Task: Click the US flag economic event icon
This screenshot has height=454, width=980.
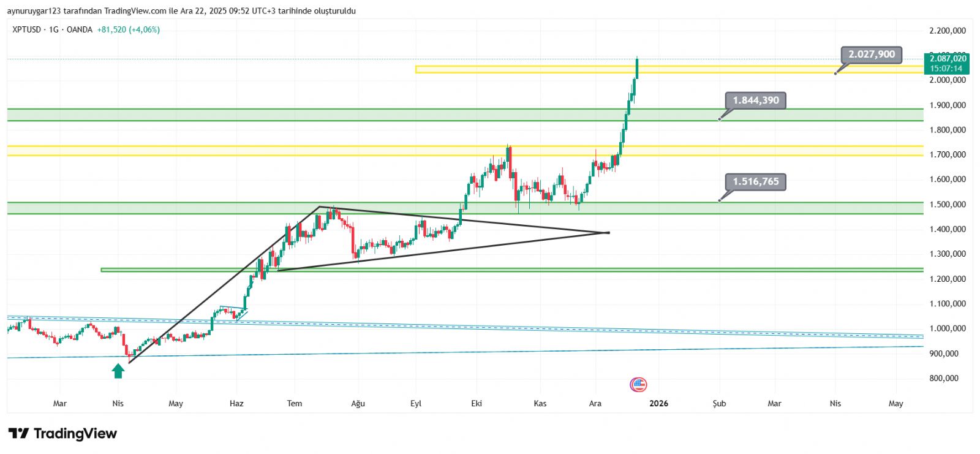Action: (x=638, y=385)
